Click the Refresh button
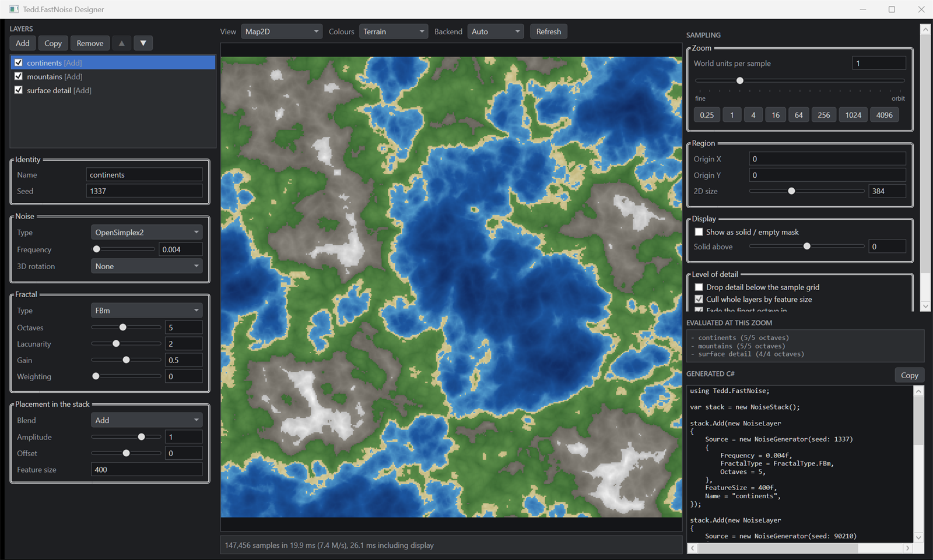Viewport: 933px width, 560px height. point(549,31)
